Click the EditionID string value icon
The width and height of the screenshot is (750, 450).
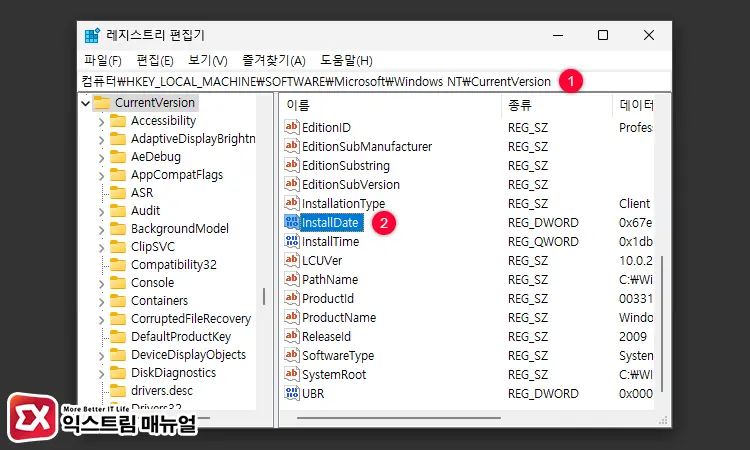pyautogui.click(x=292, y=127)
